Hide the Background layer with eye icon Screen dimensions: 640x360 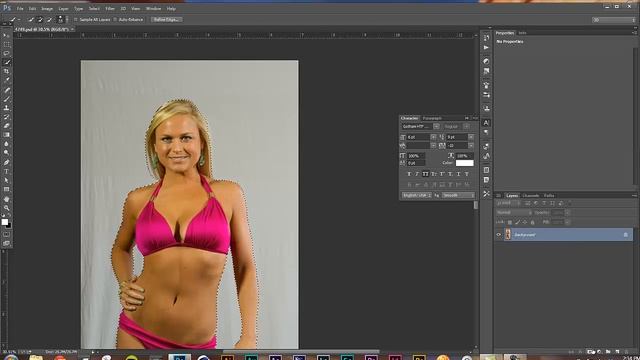[x=498, y=235]
